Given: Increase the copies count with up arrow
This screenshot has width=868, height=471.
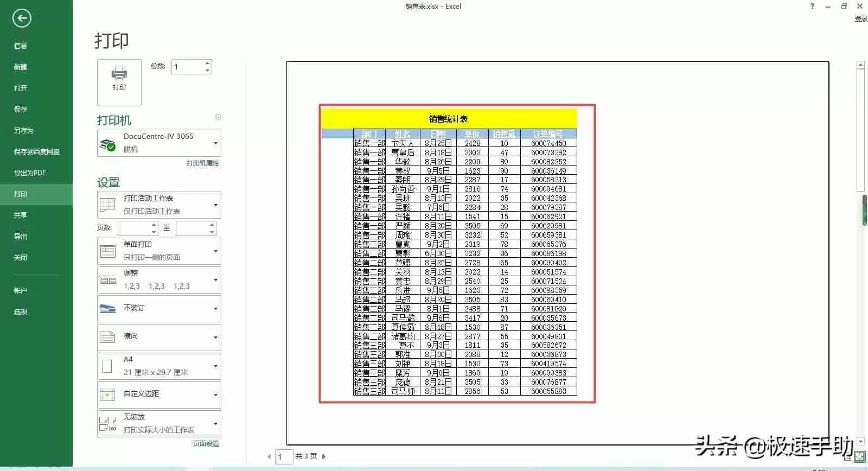Looking at the screenshot, I should 208,63.
